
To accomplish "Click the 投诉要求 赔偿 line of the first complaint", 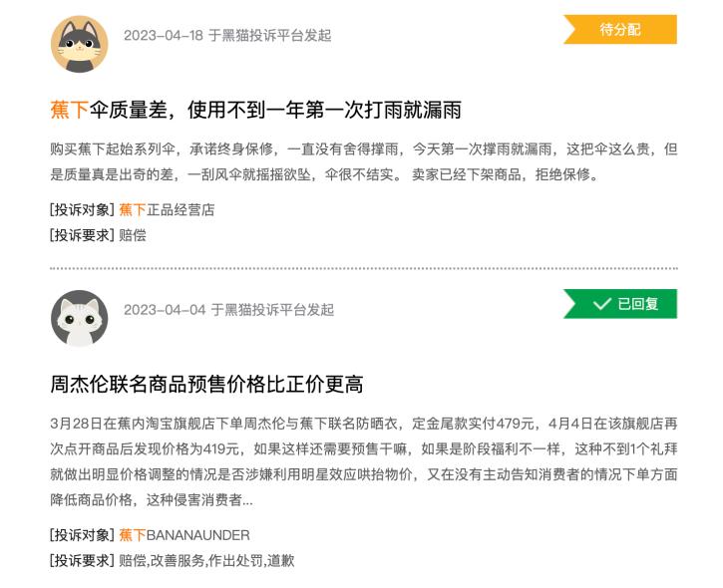I will pos(98,235).
